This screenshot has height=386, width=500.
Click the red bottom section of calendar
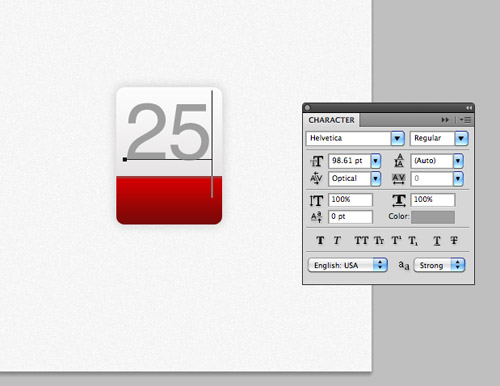pos(169,200)
